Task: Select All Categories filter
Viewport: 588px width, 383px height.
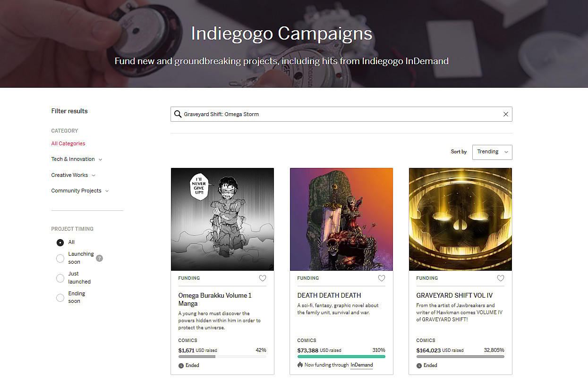Action: (x=68, y=143)
